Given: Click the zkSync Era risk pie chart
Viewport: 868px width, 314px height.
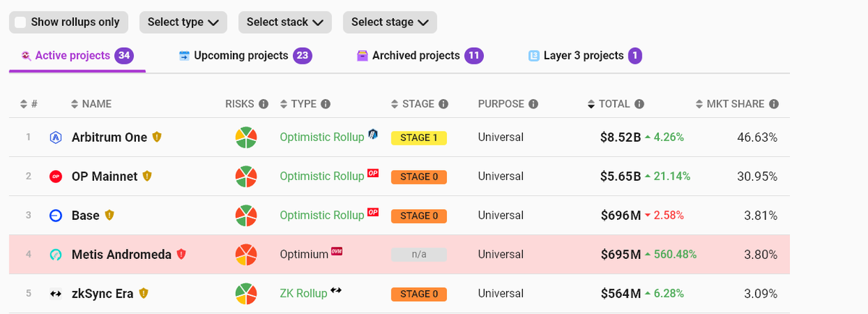Looking at the screenshot, I should [247, 294].
